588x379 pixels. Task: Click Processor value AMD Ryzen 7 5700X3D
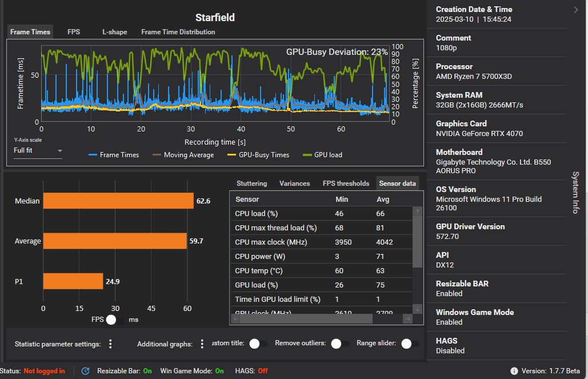point(474,76)
